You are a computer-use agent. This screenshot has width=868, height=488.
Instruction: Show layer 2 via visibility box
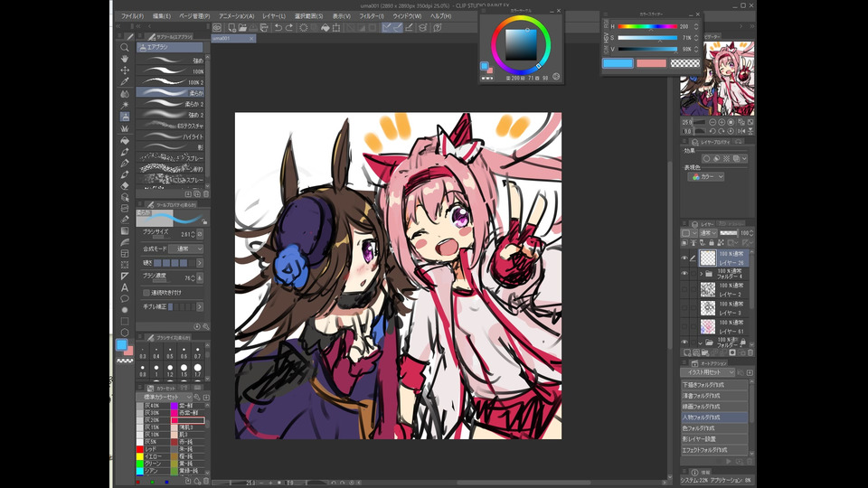click(x=684, y=289)
